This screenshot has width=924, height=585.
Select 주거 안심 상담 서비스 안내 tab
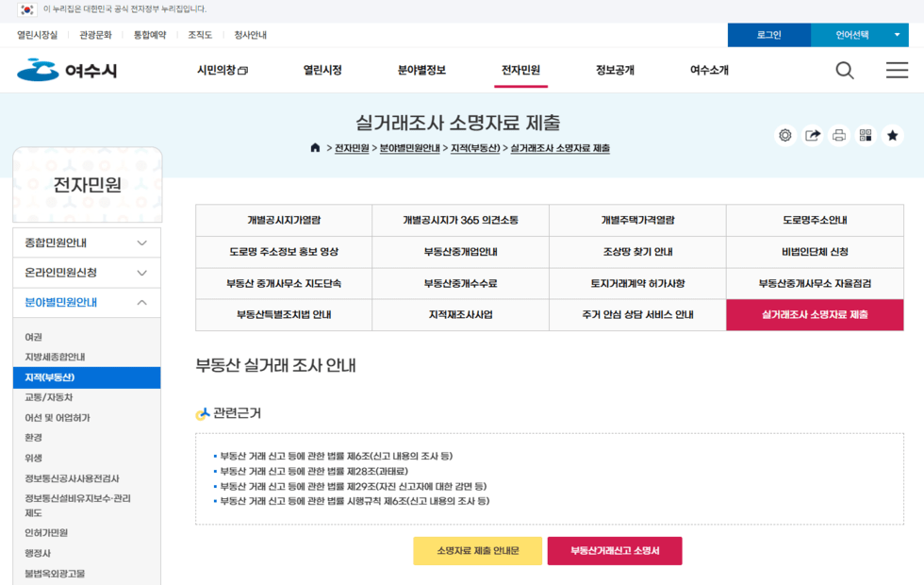tap(637, 315)
